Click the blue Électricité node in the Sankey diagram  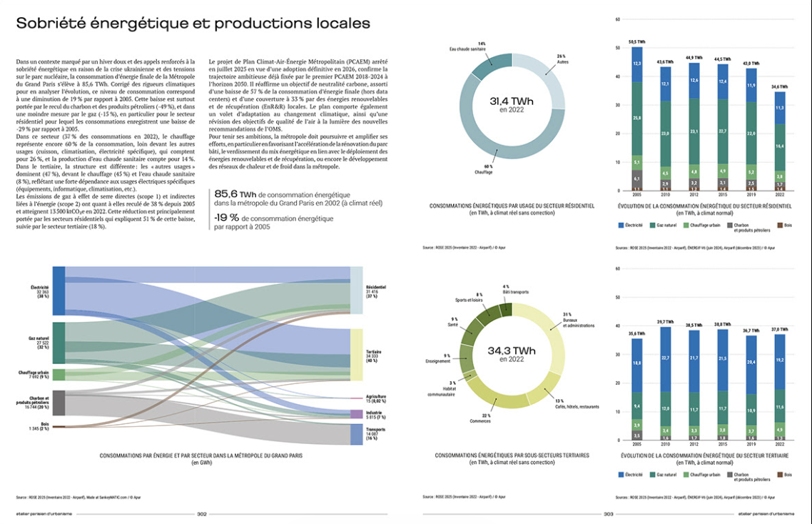(59, 291)
